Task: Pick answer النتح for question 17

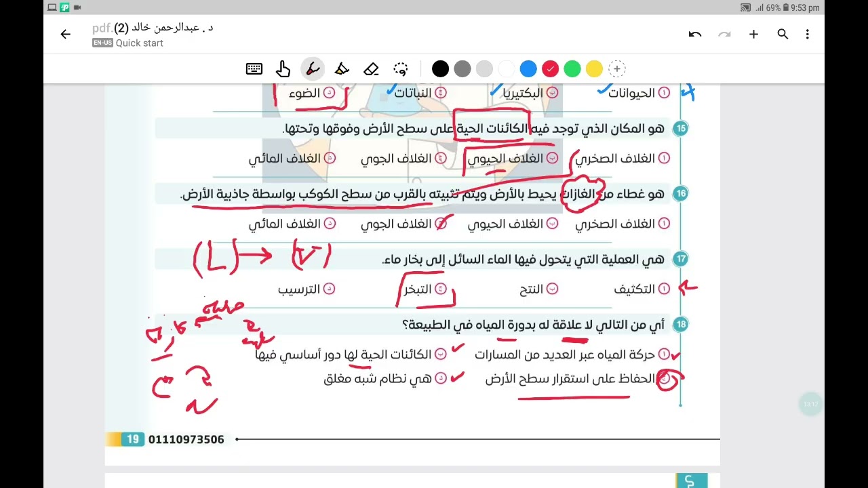Action: click(x=539, y=289)
